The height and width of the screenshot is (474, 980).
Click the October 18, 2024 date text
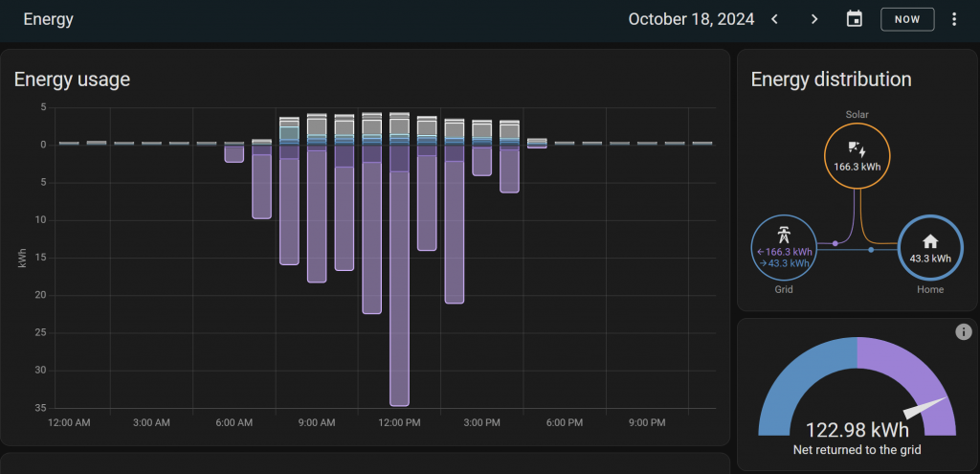point(691,19)
